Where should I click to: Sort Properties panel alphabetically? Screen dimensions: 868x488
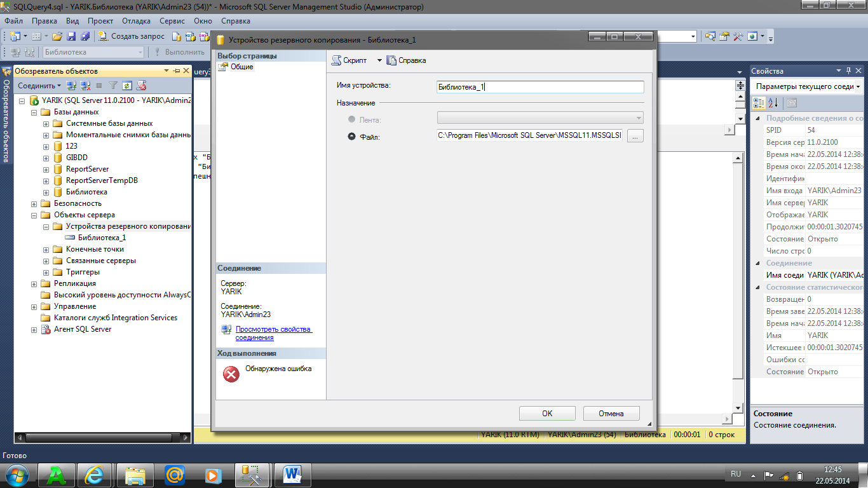(x=773, y=103)
